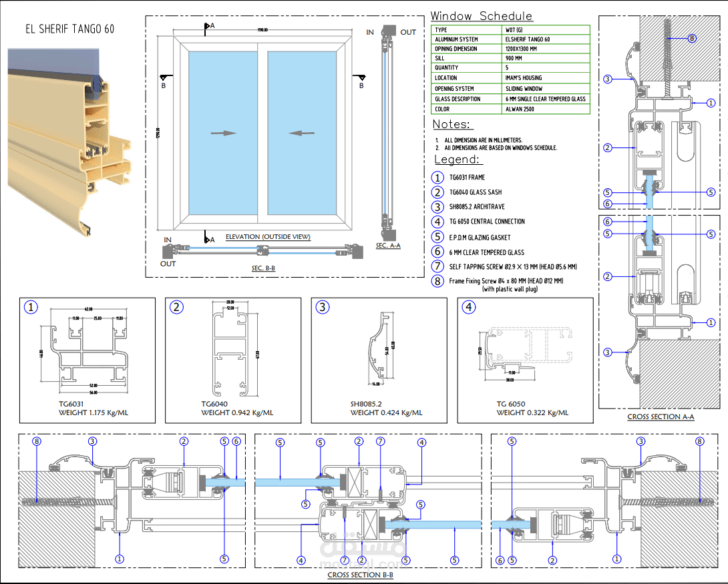728x584 pixels.
Task: Select the "CROSS SECTION A-A" caption
Action: point(661,416)
